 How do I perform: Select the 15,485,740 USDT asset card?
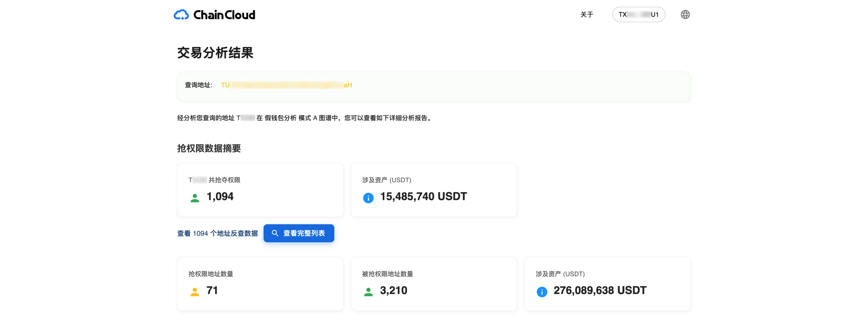tap(434, 190)
